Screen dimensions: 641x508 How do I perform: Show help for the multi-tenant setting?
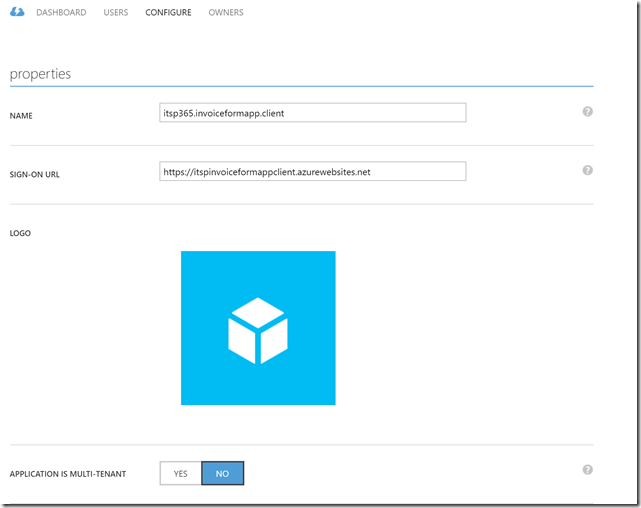point(588,469)
